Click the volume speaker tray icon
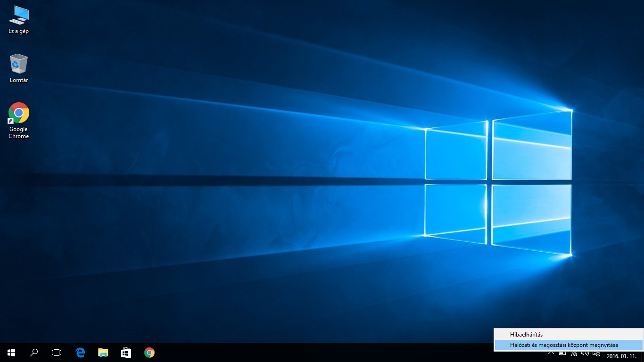 tap(585, 353)
